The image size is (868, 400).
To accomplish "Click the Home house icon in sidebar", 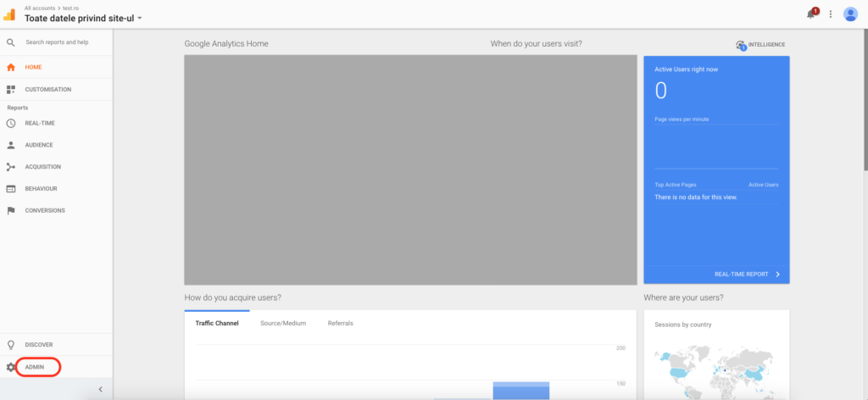I will point(11,67).
